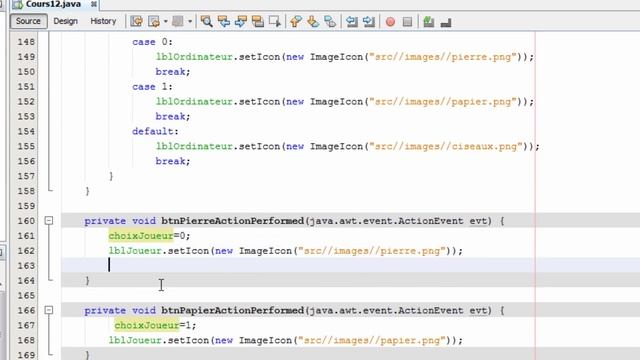This screenshot has height=360, width=640.
Task: Click method name btnPapierActionPerformed
Action: coord(233,310)
